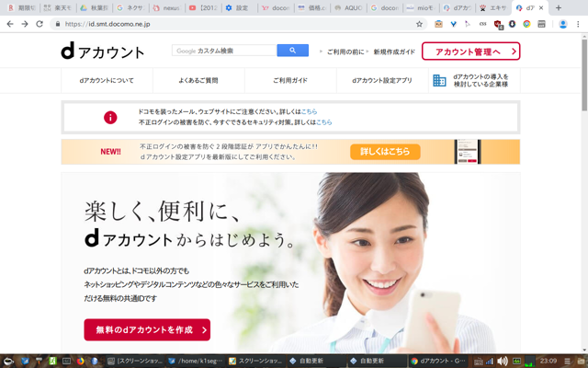Click the taskbar clock showing 23:09
The height and width of the screenshot is (368, 588).
548,361
